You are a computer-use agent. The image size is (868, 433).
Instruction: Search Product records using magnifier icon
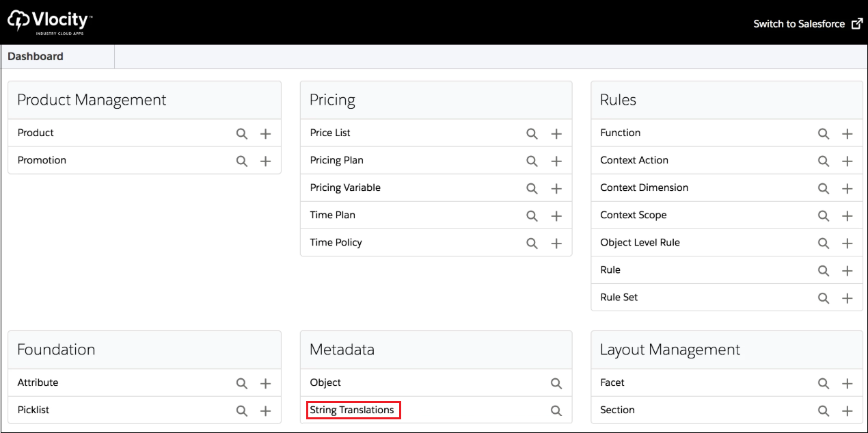click(242, 133)
